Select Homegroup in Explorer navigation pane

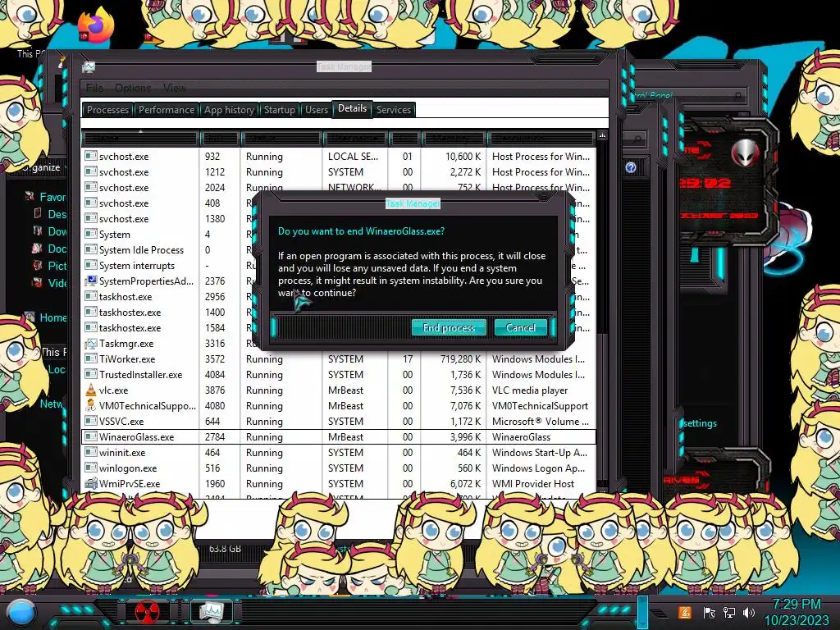click(x=53, y=317)
